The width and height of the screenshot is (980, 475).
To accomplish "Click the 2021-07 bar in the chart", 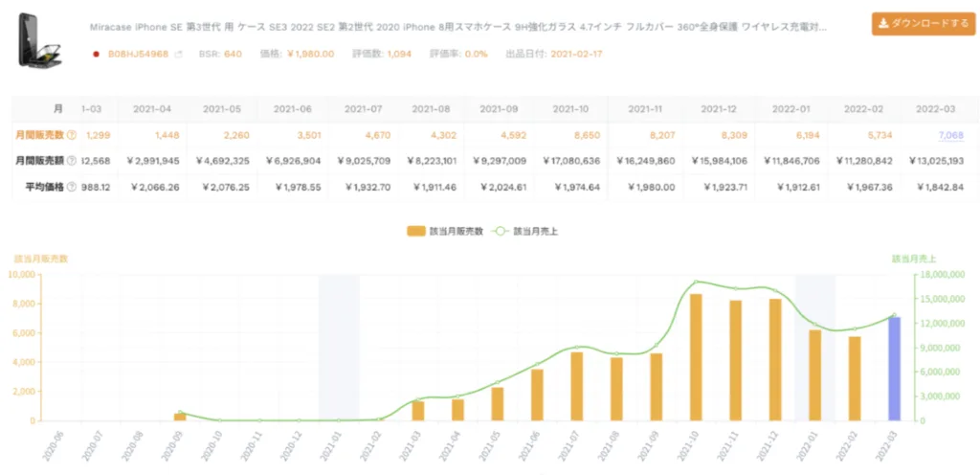I will [x=577, y=386].
